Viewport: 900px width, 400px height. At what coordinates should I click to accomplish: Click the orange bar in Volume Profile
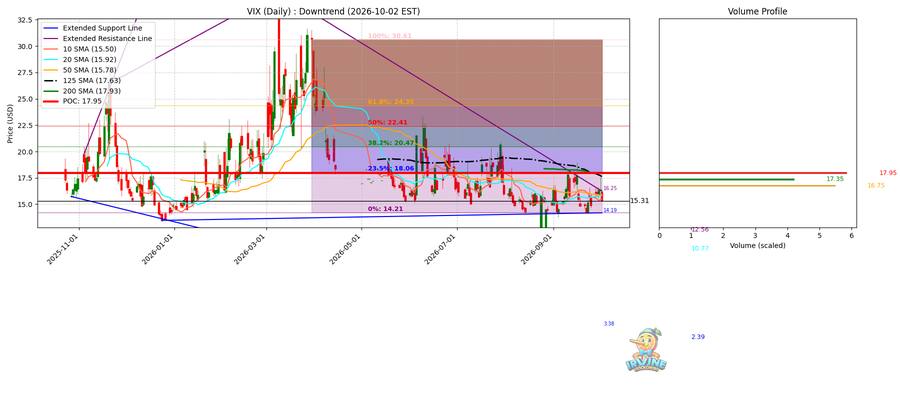click(x=747, y=185)
